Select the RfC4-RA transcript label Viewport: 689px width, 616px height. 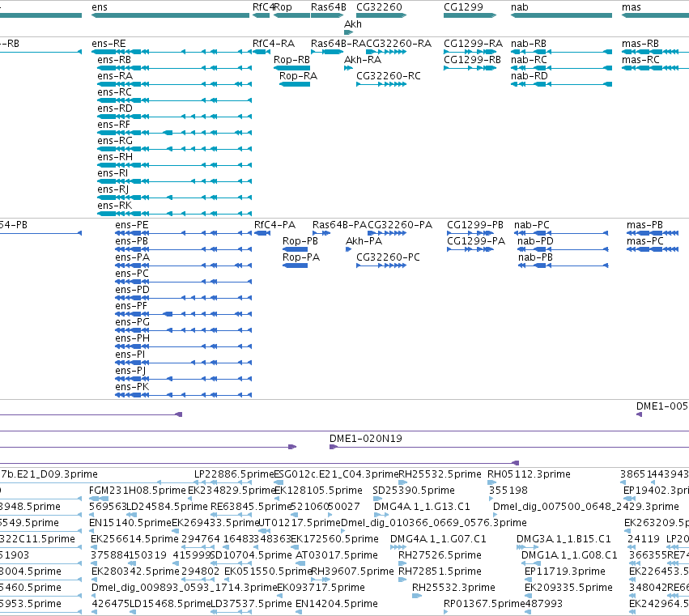(274, 44)
